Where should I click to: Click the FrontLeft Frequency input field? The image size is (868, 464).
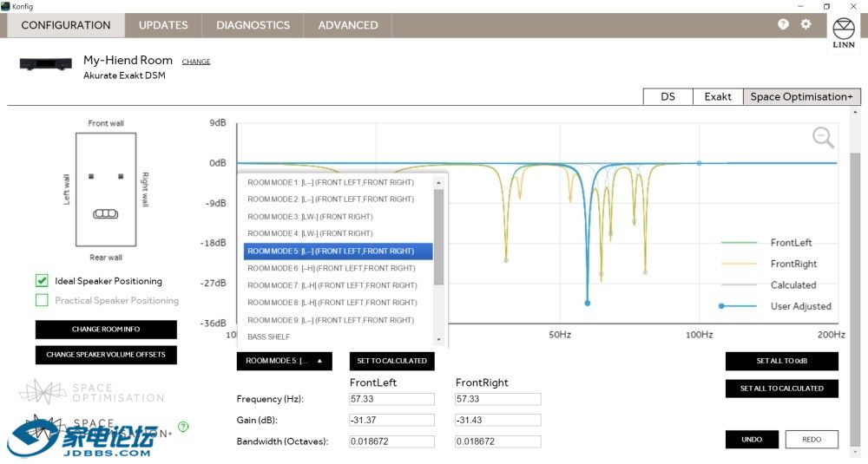[391, 399]
